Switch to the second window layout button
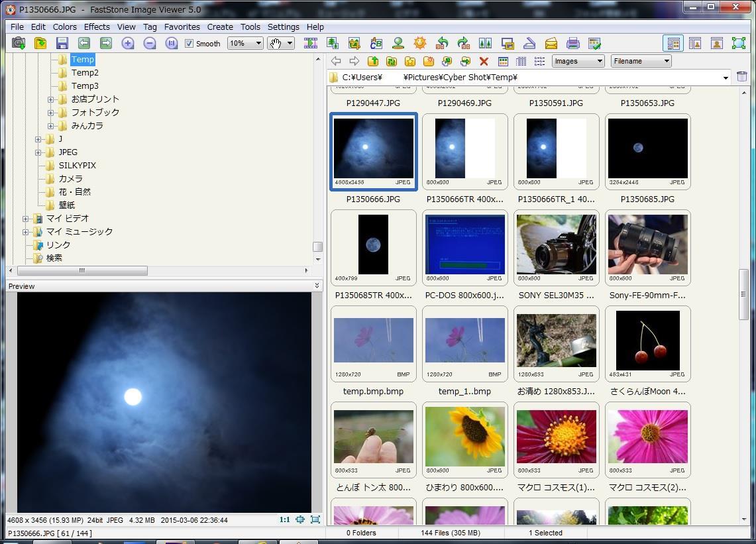Viewport: 756px width, 544px height. 695,44
